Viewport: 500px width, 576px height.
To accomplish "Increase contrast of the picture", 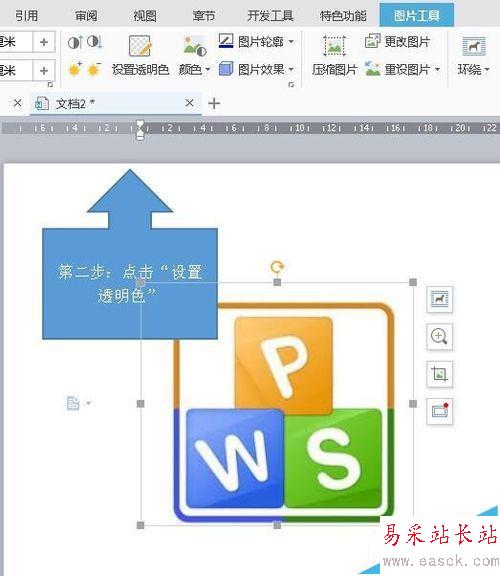I will [75, 43].
